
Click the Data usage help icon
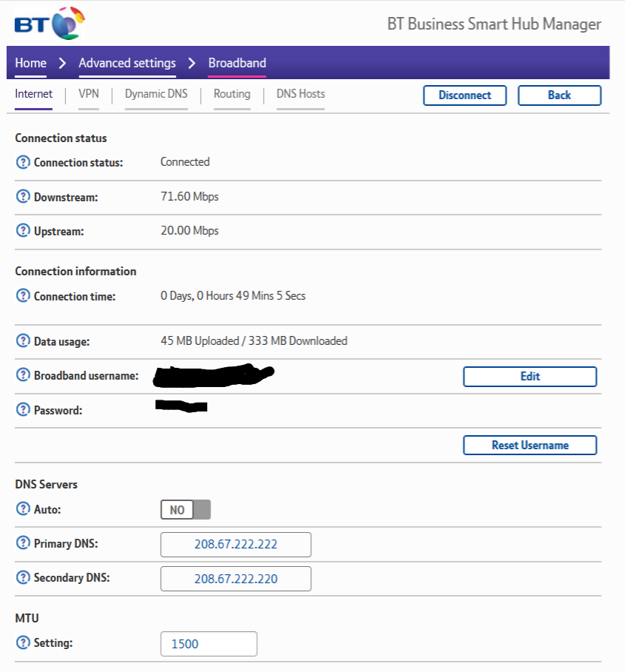coord(22,341)
